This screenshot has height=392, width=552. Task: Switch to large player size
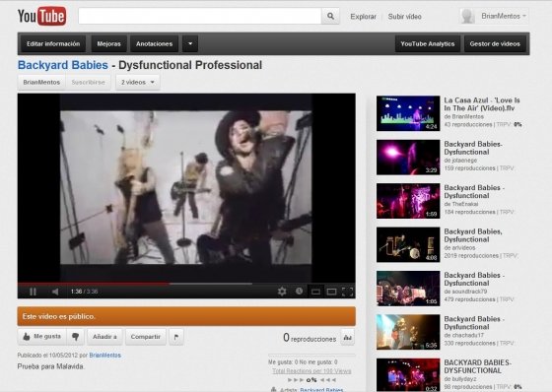pos(331,292)
